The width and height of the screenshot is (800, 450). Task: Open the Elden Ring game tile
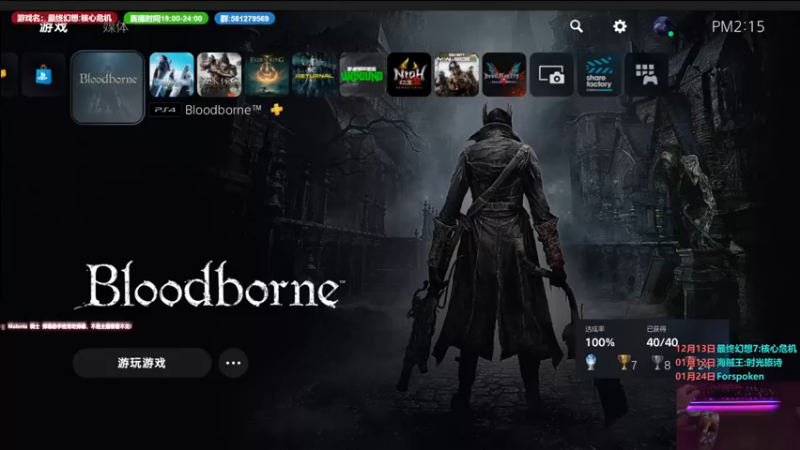click(x=267, y=74)
